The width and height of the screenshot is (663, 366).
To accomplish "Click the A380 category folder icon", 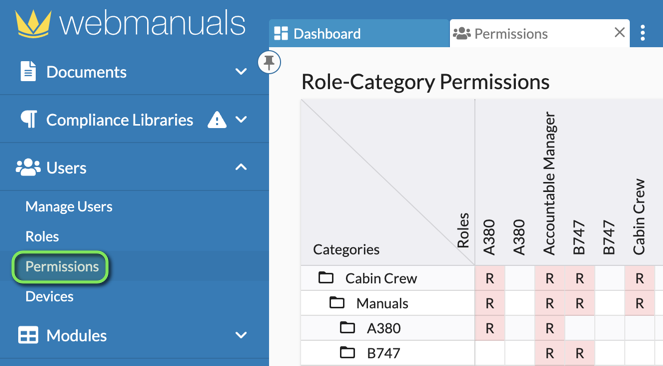I will pyautogui.click(x=347, y=328).
